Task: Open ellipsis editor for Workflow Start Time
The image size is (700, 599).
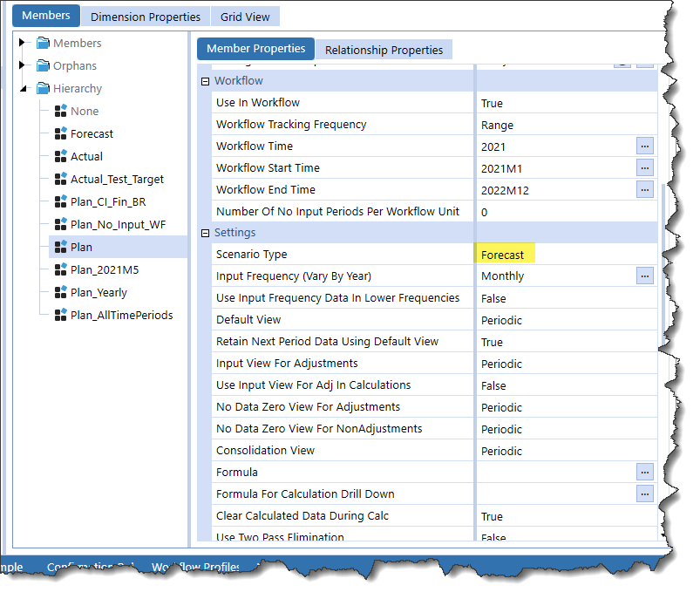Action: click(644, 168)
